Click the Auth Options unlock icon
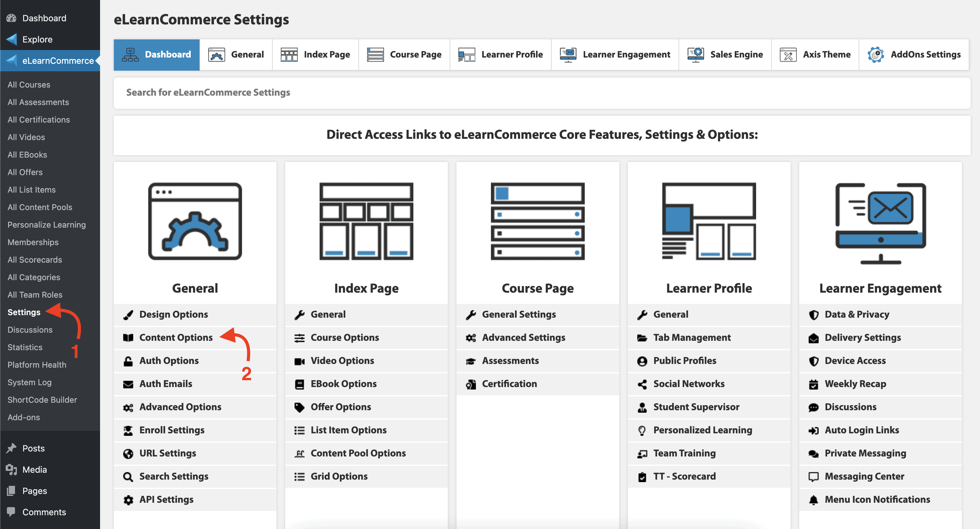Image resolution: width=980 pixels, height=529 pixels. click(x=128, y=361)
